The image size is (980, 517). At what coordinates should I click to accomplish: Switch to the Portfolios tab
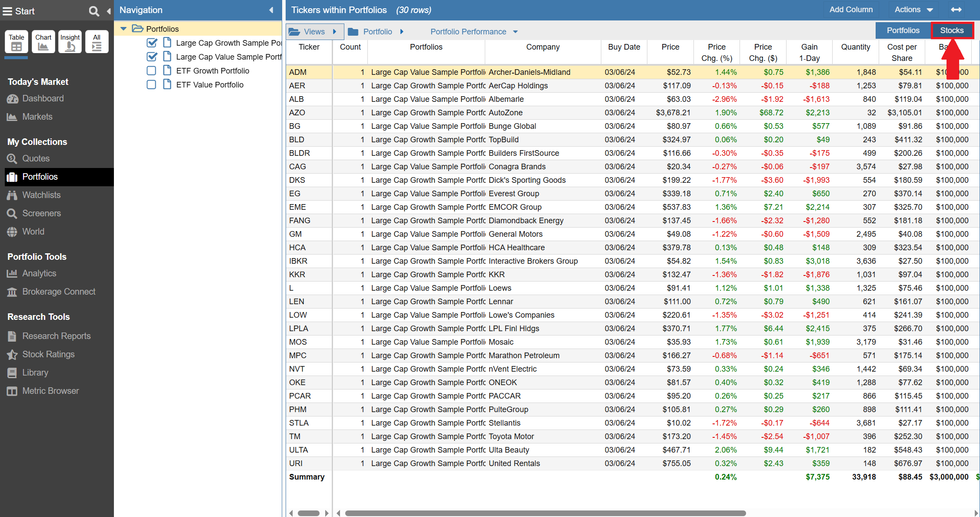click(x=903, y=30)
